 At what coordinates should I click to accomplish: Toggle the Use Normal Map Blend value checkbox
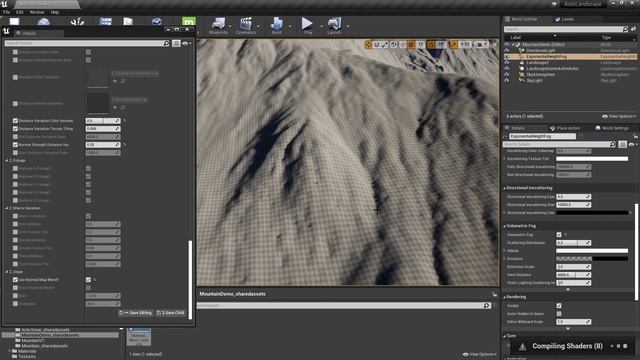(x=88, y=280)
